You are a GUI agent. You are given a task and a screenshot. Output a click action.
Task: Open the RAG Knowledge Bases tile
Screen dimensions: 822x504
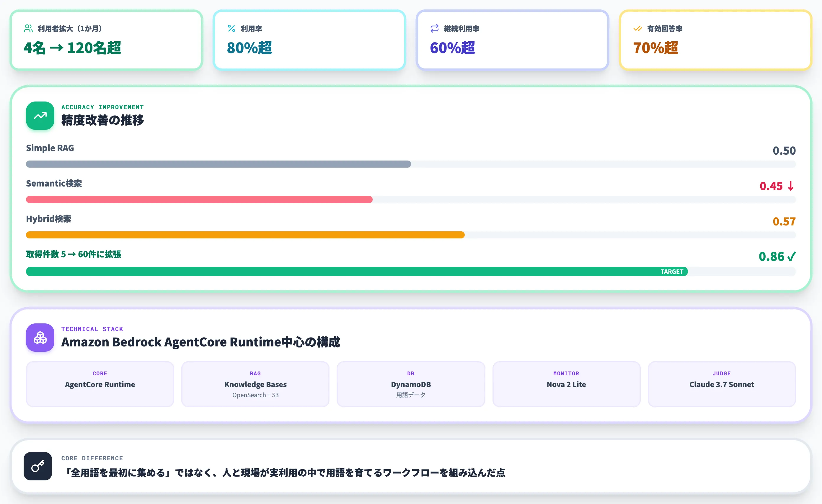click(x=255, y=384)
